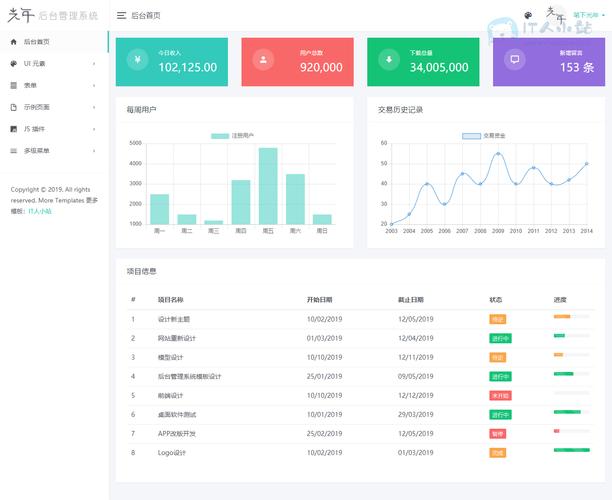
Task: Click project name 后台管理系统模板设计
Action: pyautogui.click(x=189, y=377)
